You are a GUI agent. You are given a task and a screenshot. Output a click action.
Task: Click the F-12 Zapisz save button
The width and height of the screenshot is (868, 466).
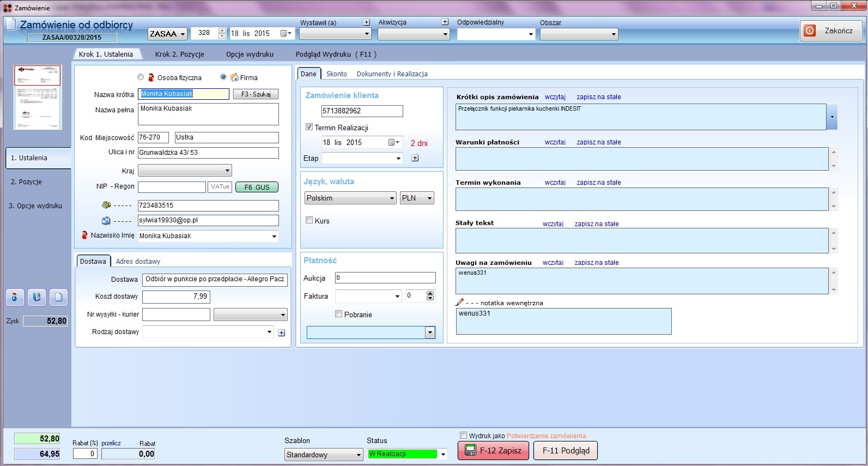tap(493, 451)
